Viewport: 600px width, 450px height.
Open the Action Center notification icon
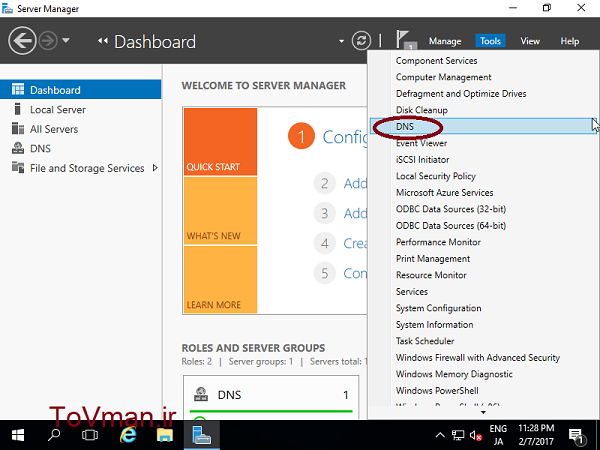coord(576,436)
